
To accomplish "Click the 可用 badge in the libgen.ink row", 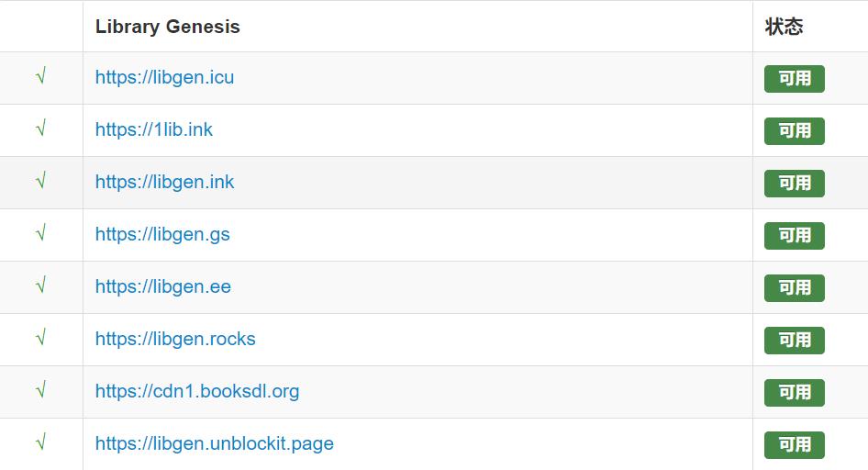I will (x=794, y=184).
